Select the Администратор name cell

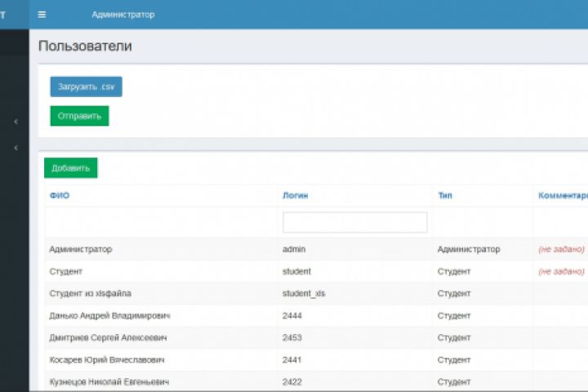(x=81, y=249)
